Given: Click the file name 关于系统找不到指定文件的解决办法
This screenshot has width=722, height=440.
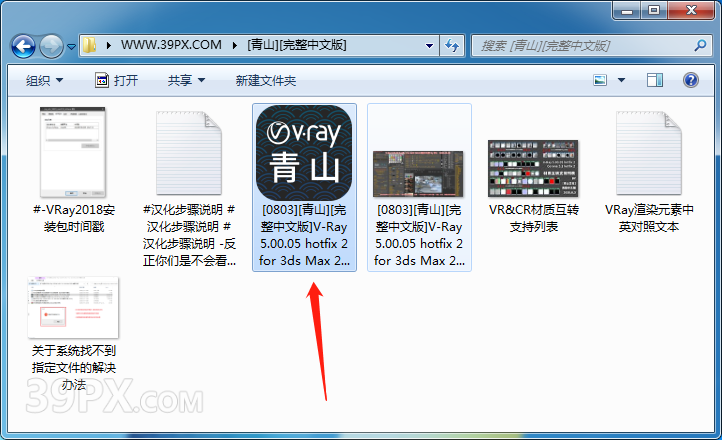Looking at the screenshot, I should 74,367.
